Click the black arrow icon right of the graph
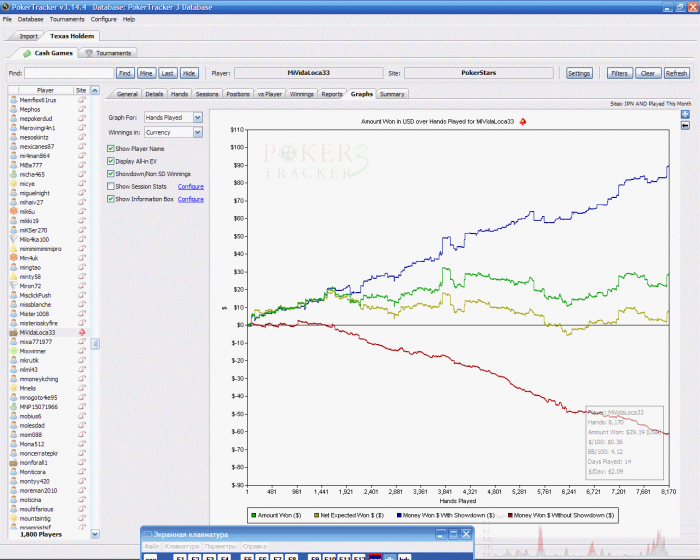This screenshot has height=560, width=700. pos(685,126)
